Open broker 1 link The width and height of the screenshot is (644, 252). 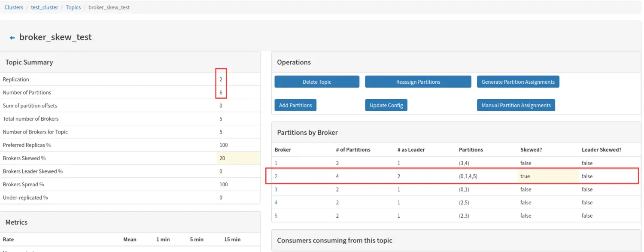[276, 163]
